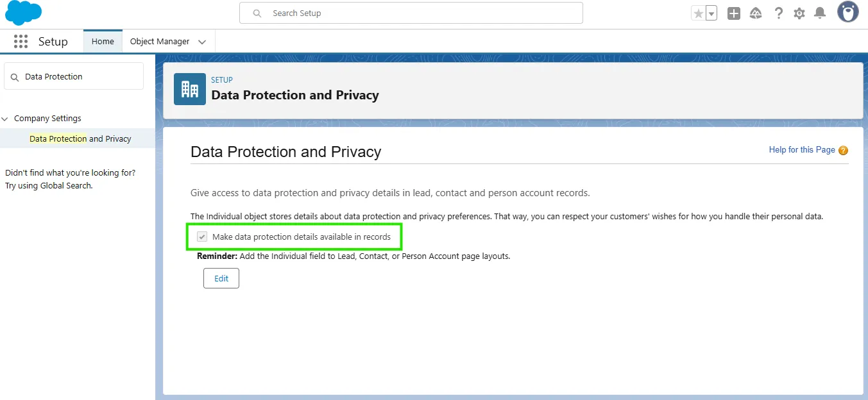868x400 pixels.
Task: Open the global actions plus icon
Action: coord(734,13)
